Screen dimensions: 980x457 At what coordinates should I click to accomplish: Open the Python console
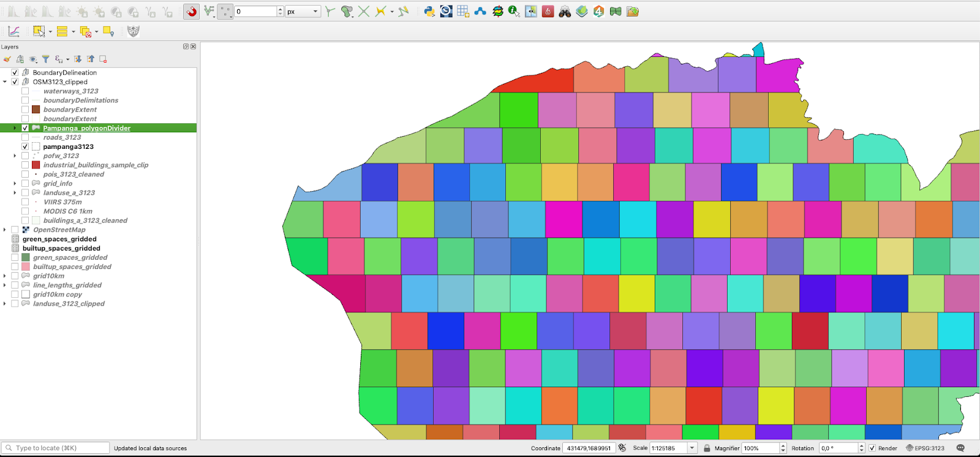[429, 12]
